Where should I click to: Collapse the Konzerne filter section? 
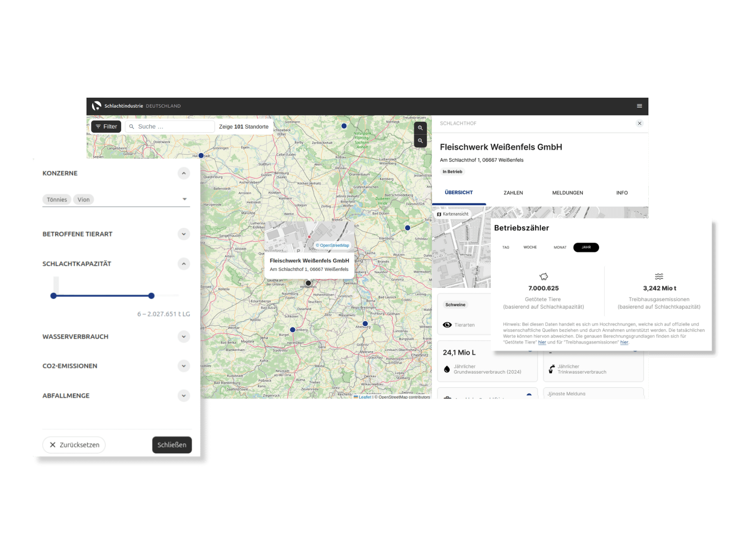pos(184,173)
